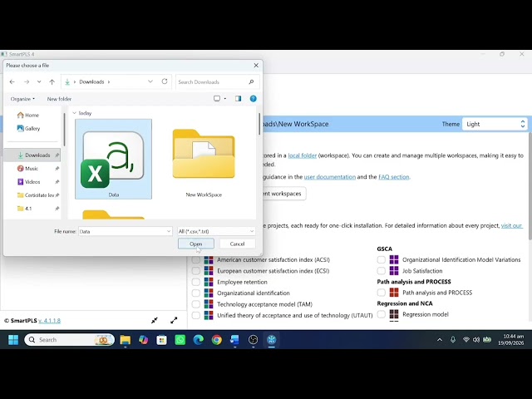
Task: Click the visit our link
Action: point(512,225)
